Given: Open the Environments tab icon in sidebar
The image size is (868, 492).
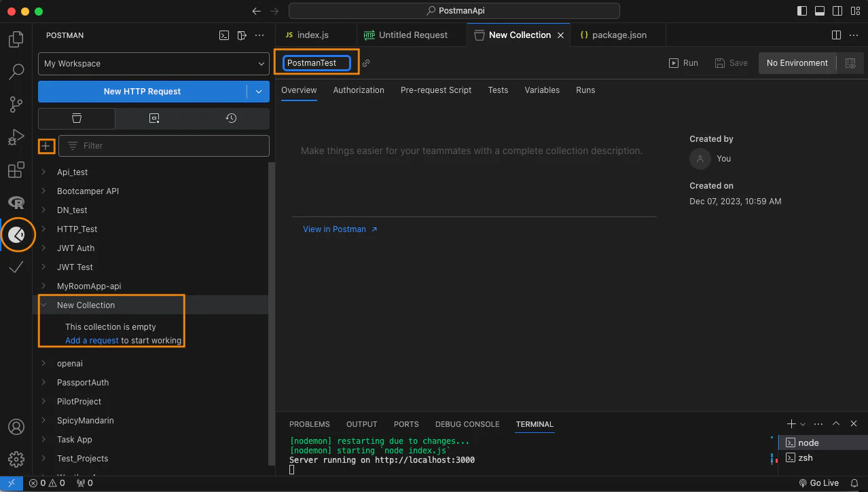Looking at the screenshot, I should point(154,118).
